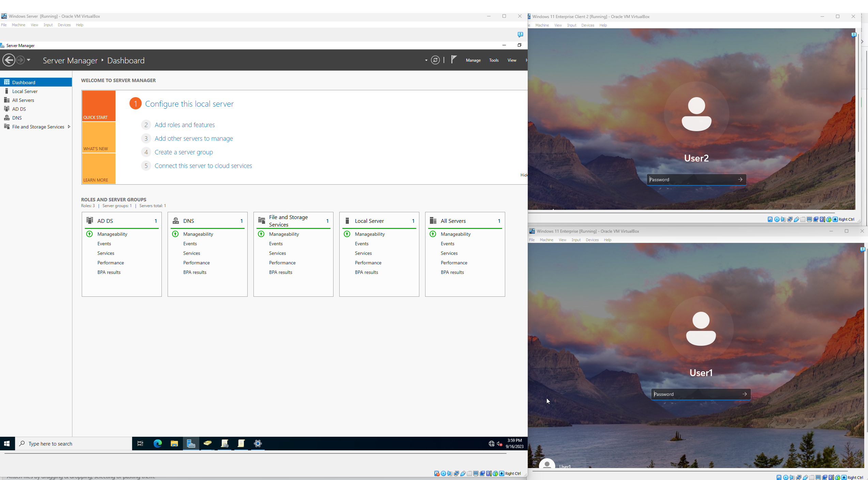
Task: Open the Tools menu in Server Manager
Action: pyautogui.click(x=494, y=60)
